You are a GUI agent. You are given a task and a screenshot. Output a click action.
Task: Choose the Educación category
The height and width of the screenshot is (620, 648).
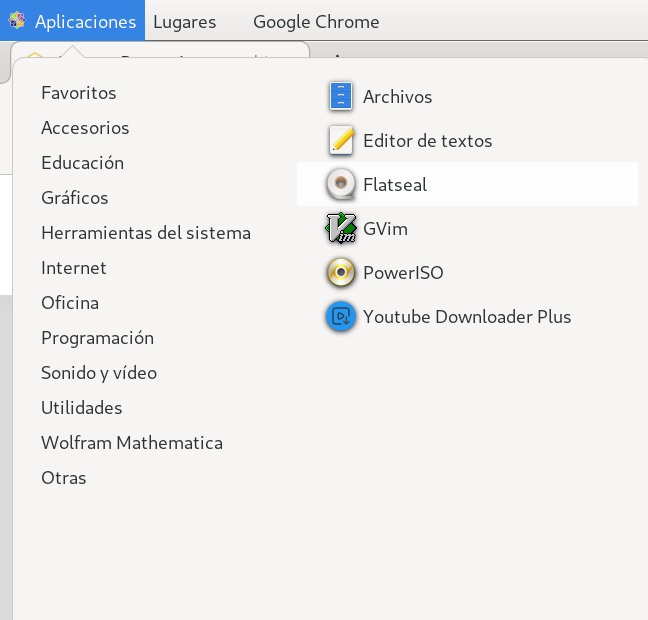(x=82, y=163)
